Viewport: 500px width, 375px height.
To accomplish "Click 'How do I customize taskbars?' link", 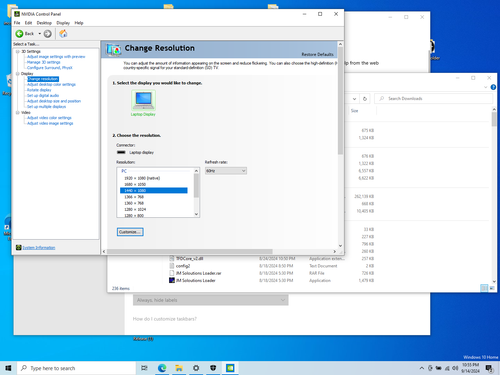I will pos(165,319).
